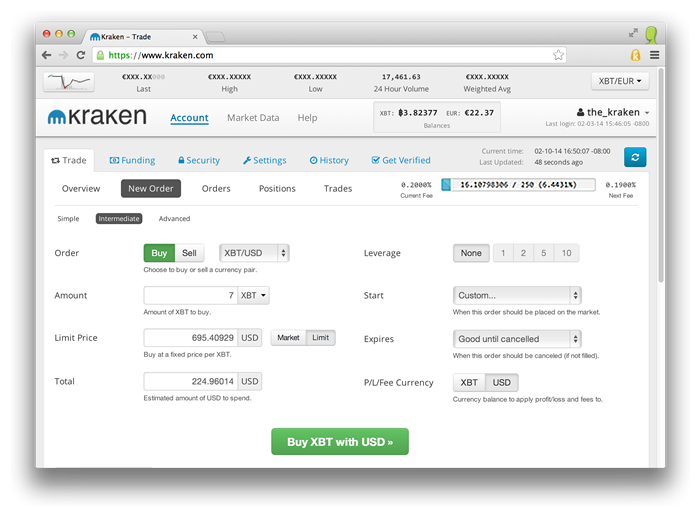The image size is (700, 516).
Task: Click the 24 Hour Volume value 17,461.63
Action: click(401, 77)
